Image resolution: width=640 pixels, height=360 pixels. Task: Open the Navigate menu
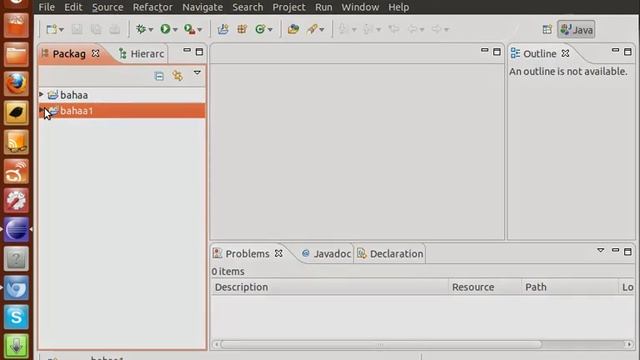pos(202,7)
